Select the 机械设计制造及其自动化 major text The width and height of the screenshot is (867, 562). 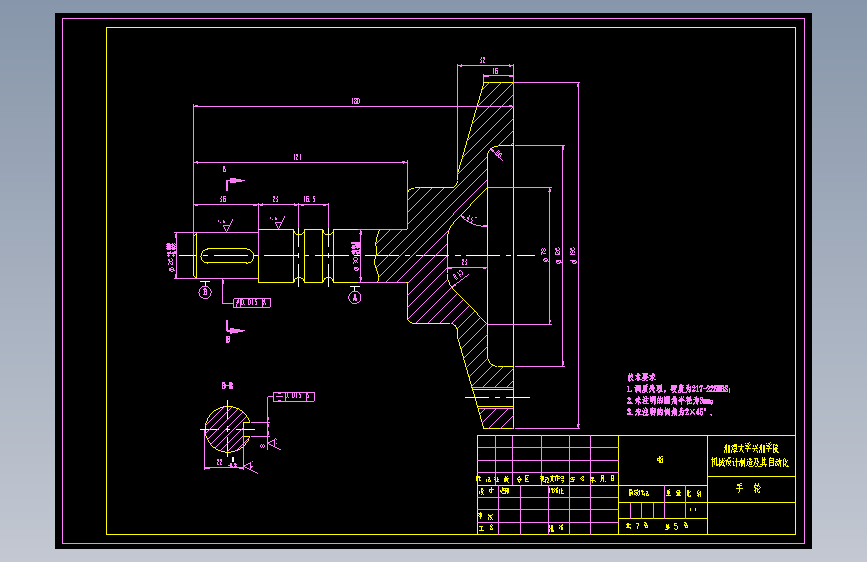[x=750, y=462]
